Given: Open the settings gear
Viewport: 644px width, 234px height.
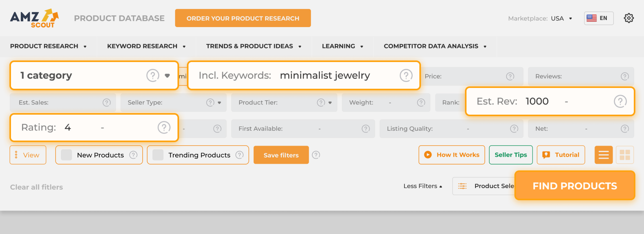Looking at the screenshot, I should [x=629, y=18].
